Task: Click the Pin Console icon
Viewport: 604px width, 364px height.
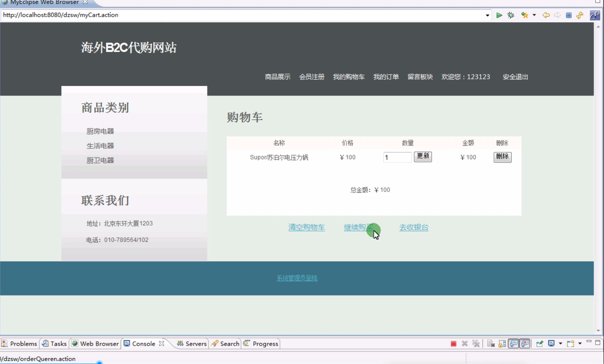Action: click(x=540, y=343)
